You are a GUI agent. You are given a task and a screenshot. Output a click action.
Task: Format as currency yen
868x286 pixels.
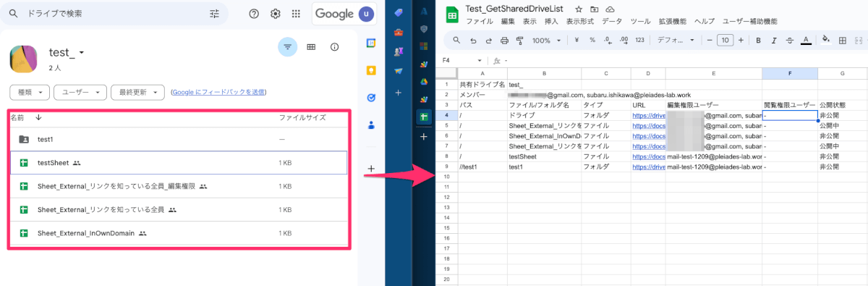[x=576, y=41]
